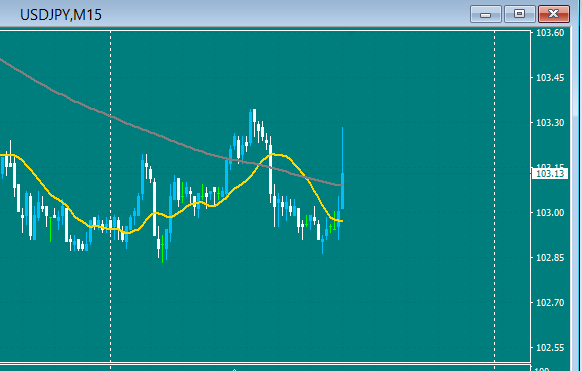Click the USDJPY,M15 window title
This screenshot has height=371, width=582.
[x=61, y=15]
